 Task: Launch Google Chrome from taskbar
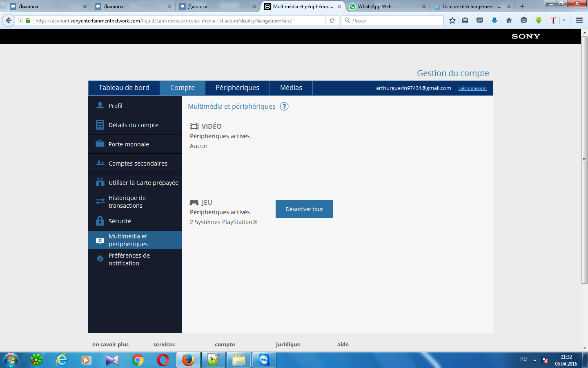(138, 360)
